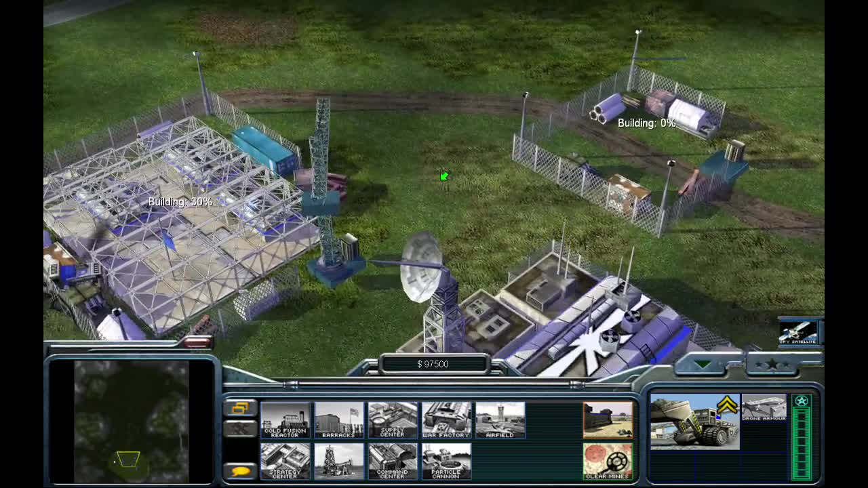
Task: Select the dozer unit portrait
Action: (x=694, y=422)
